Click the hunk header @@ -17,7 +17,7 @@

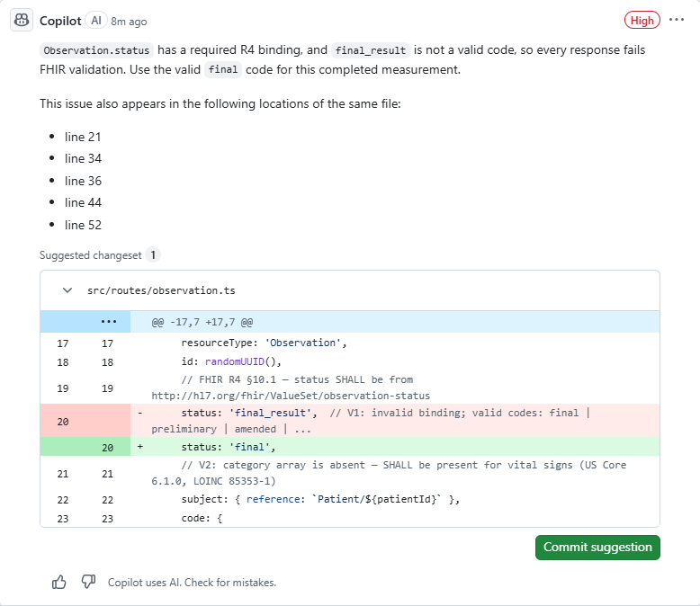pyautogui.click(x=202, y=322)
